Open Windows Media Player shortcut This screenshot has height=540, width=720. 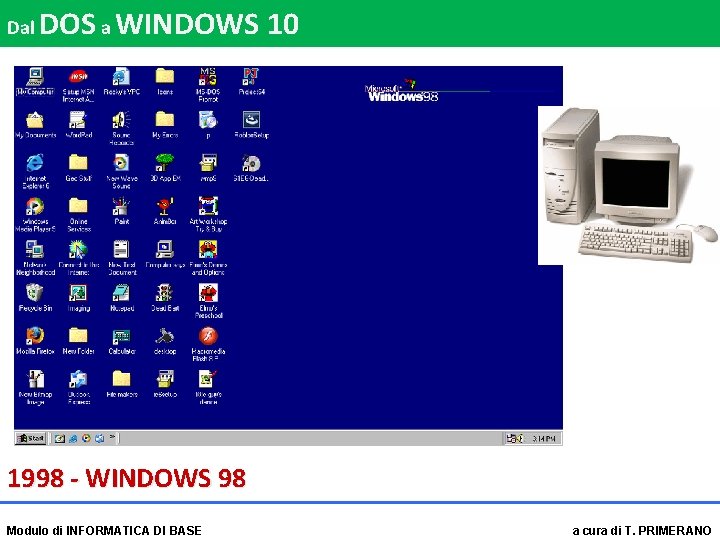point(35,214)
